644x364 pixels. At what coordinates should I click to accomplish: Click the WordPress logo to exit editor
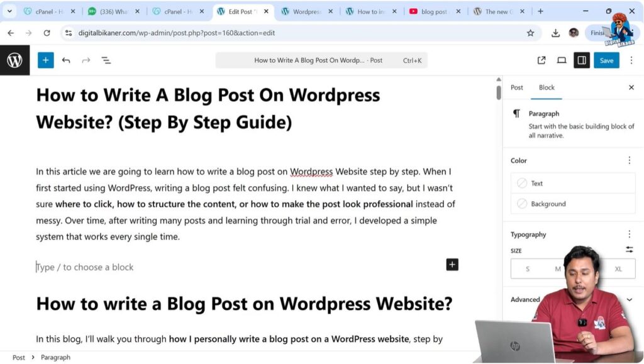click(14, 60)
